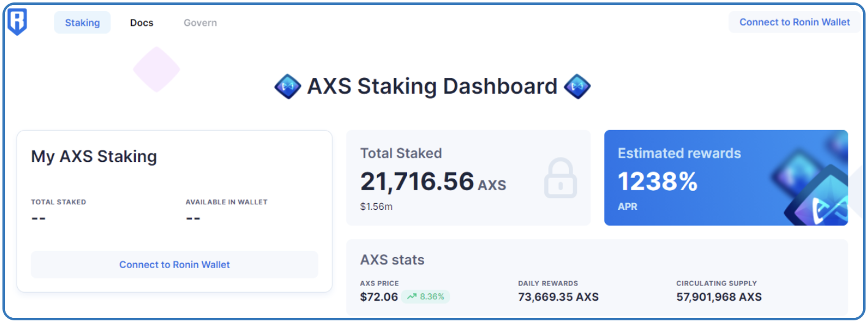Select the Govern tab
The width and height of the screenshot is (868, 324).
tap(200, 23)
